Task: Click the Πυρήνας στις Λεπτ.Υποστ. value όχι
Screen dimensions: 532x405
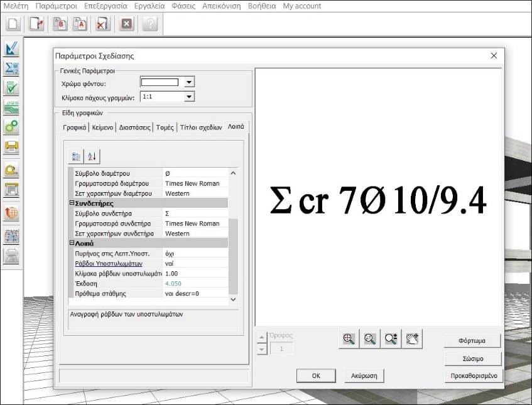Action: (x=195, y=254)
